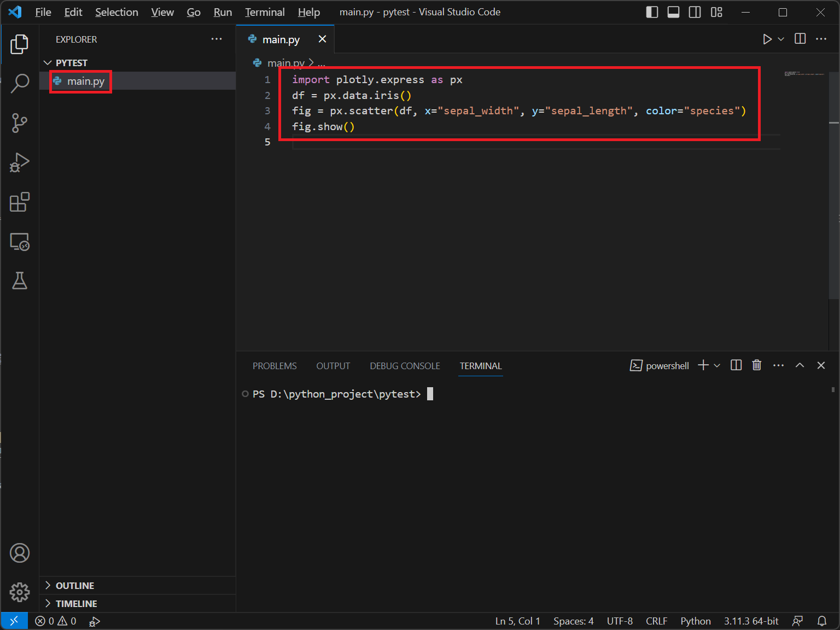The image size is (840, 630).
Task: Open Remote Explorer in activity bar
Action: coord(20,242)
